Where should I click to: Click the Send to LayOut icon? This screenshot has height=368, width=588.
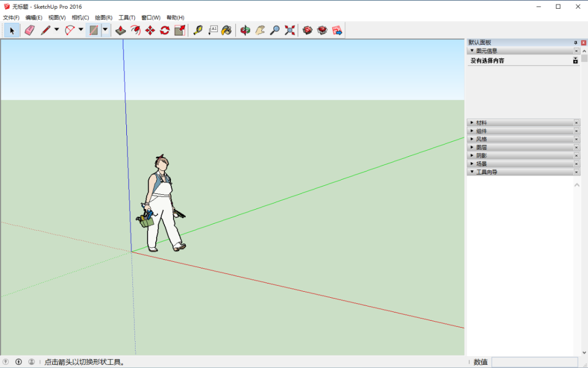pos(337,30)
